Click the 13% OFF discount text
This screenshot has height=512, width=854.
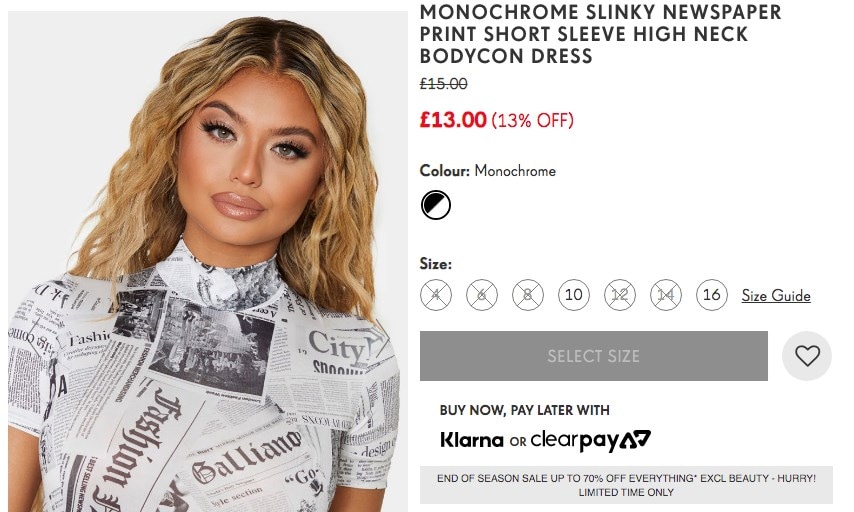pos(533,120)
